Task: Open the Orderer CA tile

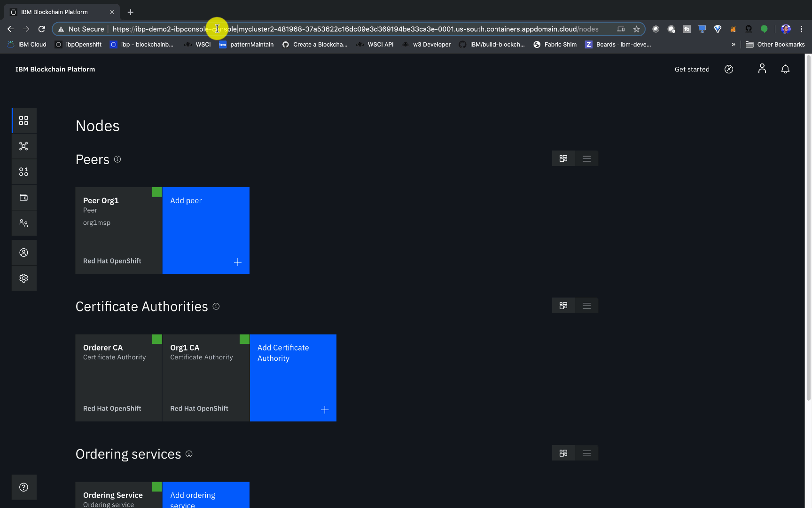Action: click(x=118, y=378)
